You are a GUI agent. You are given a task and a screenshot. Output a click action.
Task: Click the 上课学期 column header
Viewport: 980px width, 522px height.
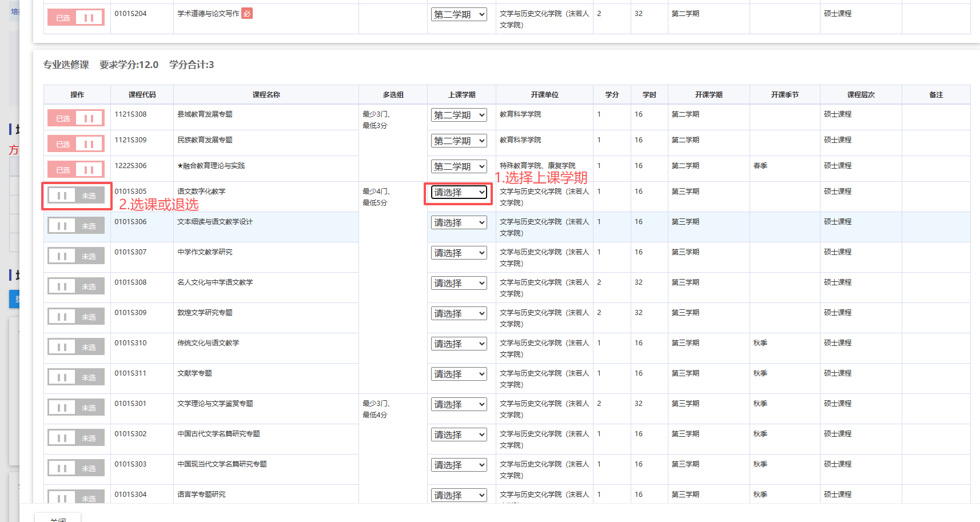tap(461, 95)
